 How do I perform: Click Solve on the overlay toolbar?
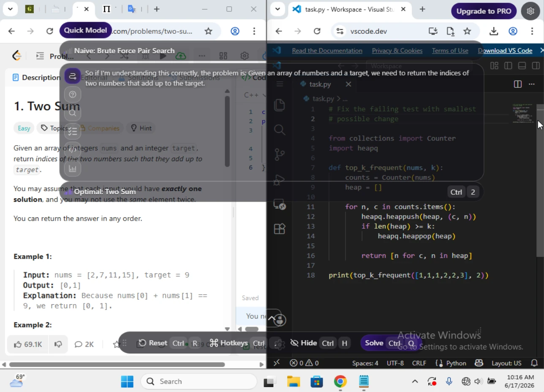click(x=390, y=343)
